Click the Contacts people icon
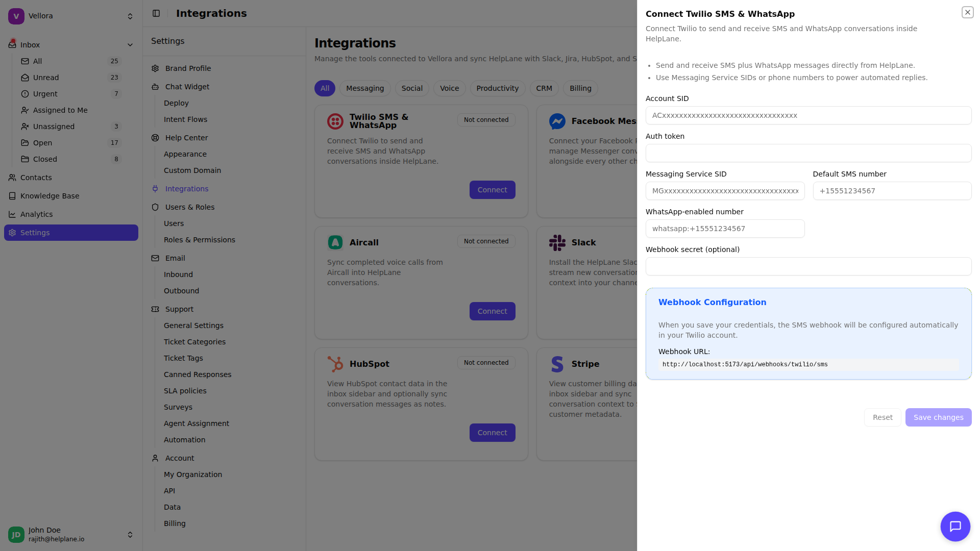 coord(12,178)
